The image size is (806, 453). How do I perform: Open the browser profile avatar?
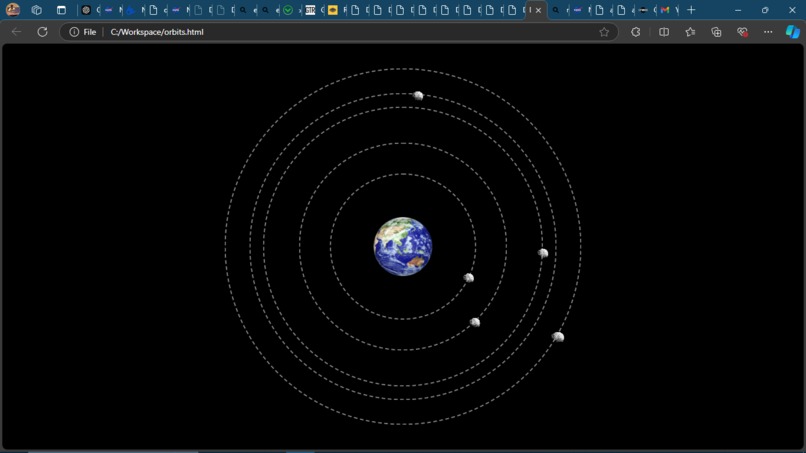tap(12, 10)
